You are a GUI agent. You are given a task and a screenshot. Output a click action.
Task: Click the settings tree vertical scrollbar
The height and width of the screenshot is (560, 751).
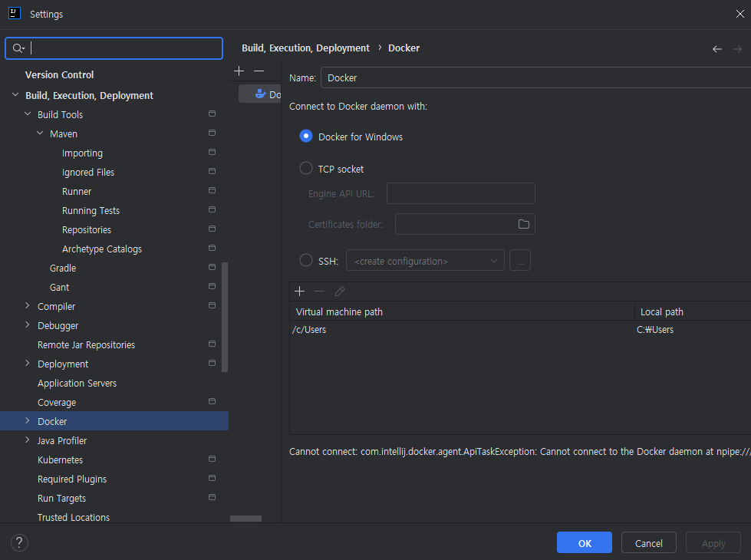[x=225, y=317]
